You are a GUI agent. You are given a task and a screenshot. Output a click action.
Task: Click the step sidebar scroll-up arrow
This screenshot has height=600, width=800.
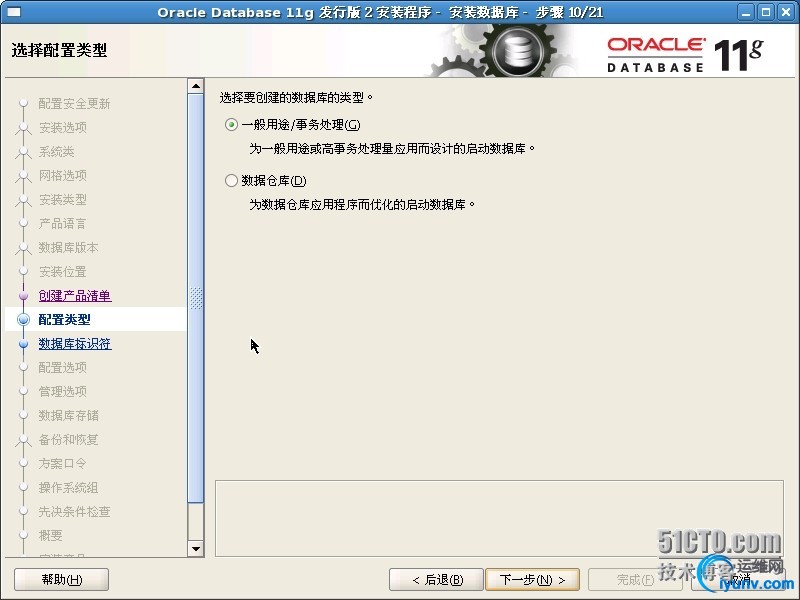coord(196,86)
